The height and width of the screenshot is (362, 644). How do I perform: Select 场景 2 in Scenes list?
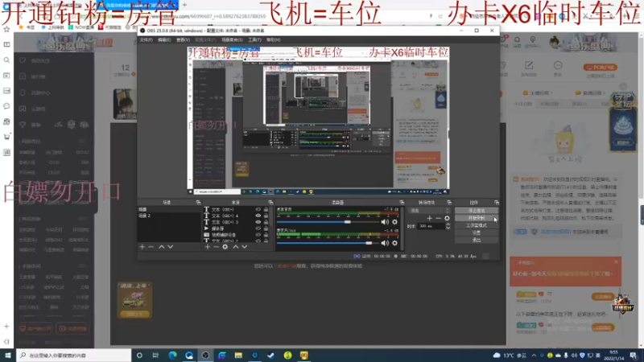point(169,216)
